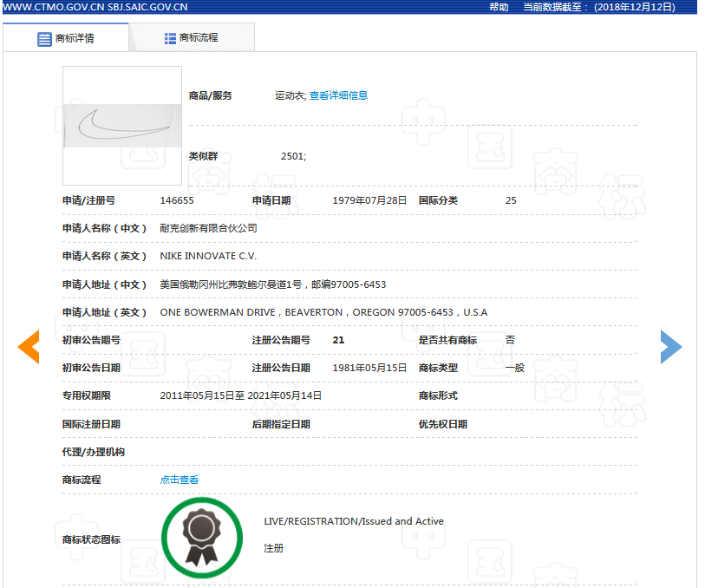Screen dimensions: 705x588
Task: Click the 商标状态图标 label
Action: (91, 539)
